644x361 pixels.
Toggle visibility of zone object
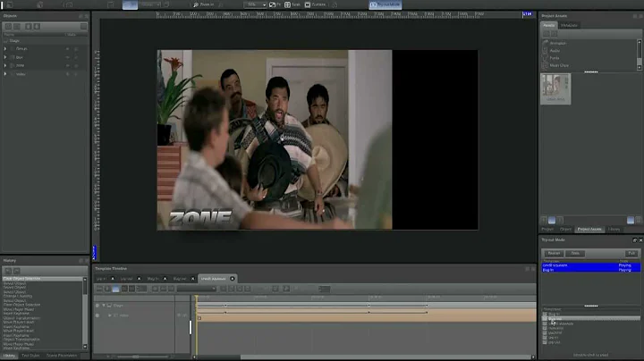tap(68, 65)
